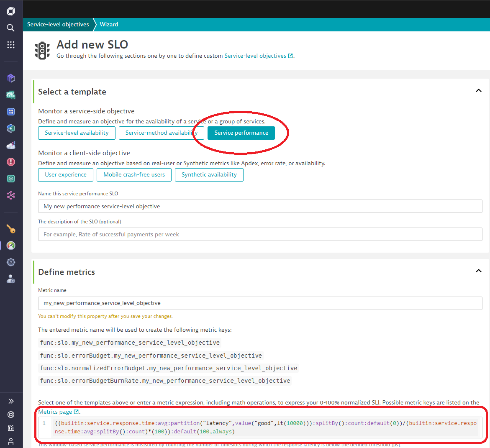Collapse the Define metrics section
This screenshot has height=448, width=490.
pyautogui.click(x=478, y=271)
